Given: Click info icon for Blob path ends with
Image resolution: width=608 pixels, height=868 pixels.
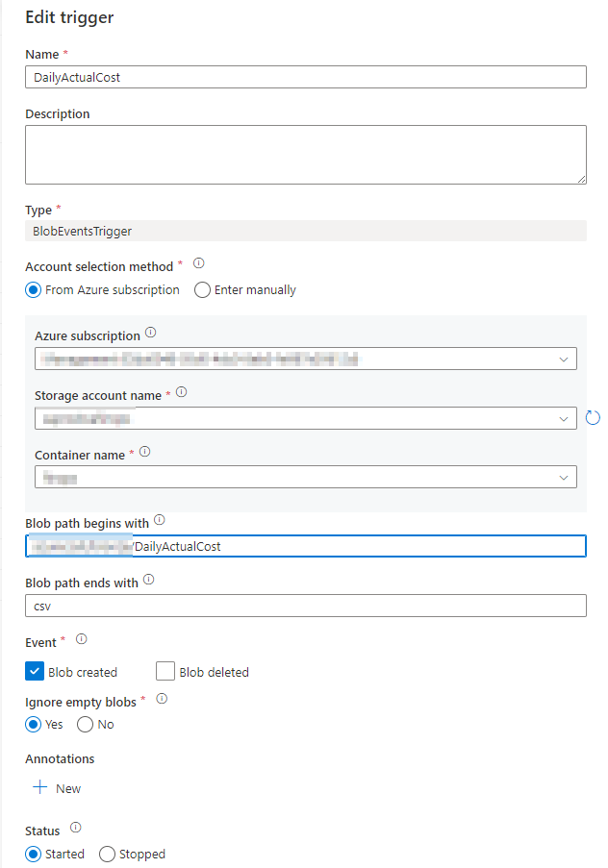Looking at the screenshot, I should (x=148, y=580).
